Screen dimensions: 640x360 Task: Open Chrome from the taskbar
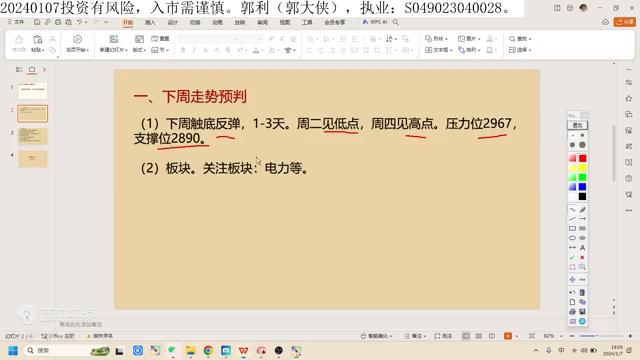[208, 351]
